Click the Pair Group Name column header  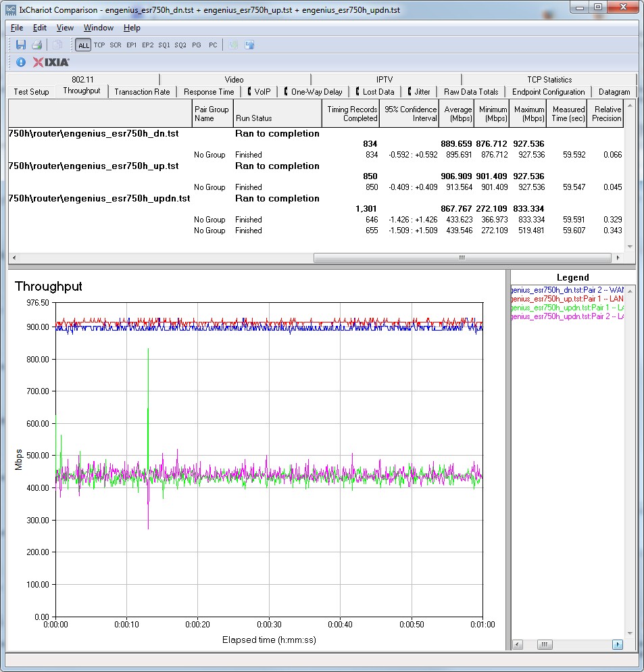coord(212,114)
